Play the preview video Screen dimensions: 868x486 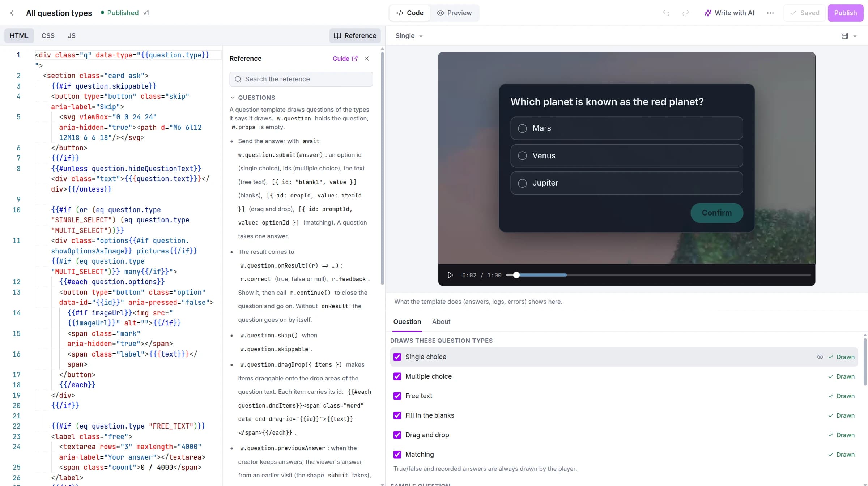tap(450, 275)
